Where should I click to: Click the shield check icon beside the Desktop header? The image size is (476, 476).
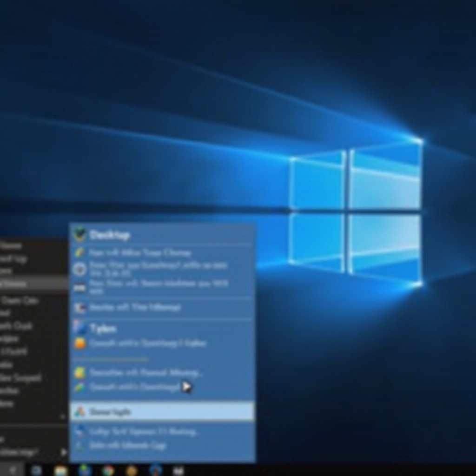80,234
